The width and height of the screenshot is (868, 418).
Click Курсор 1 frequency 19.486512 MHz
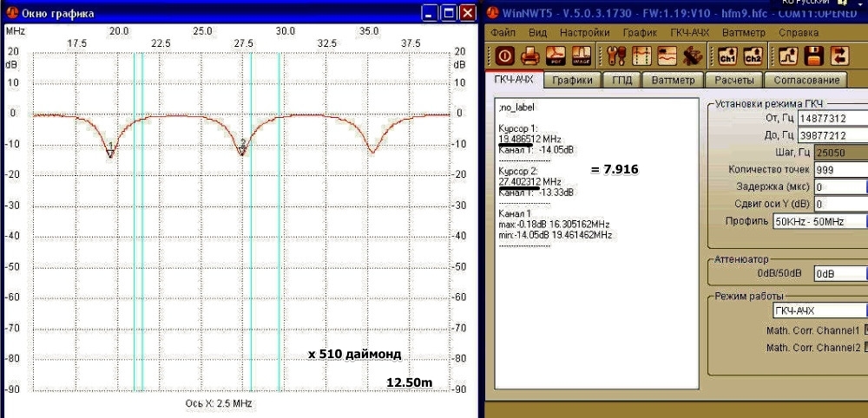pos(529,140)
